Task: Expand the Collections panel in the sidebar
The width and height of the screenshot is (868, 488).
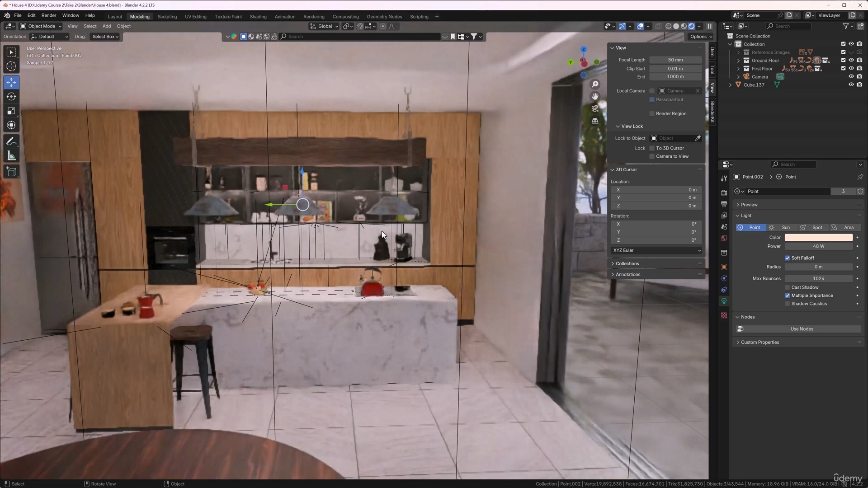Action: (x=627, y=263)
